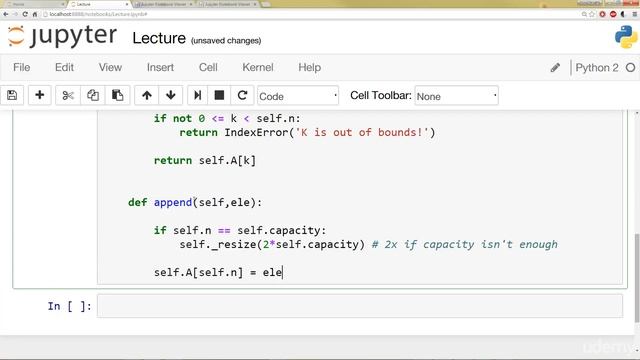Image resolution: width=640 pixels, height=360 pixels.
Task: Paste cell below using clipboard icon
Action: (118, 96)
